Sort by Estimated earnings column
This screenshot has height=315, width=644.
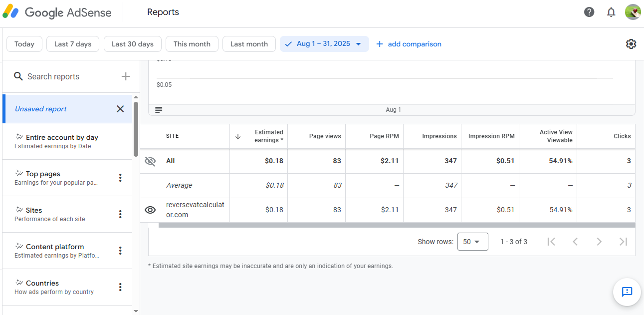click(x=269, y=136)
